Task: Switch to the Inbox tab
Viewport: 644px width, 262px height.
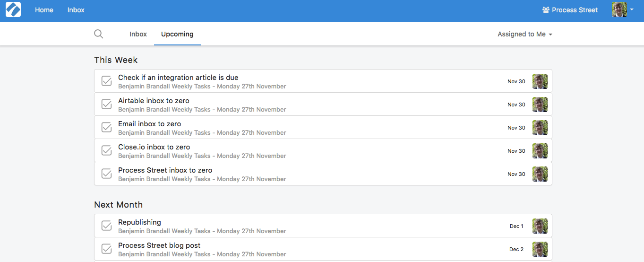Action: (x=138, y=34)
